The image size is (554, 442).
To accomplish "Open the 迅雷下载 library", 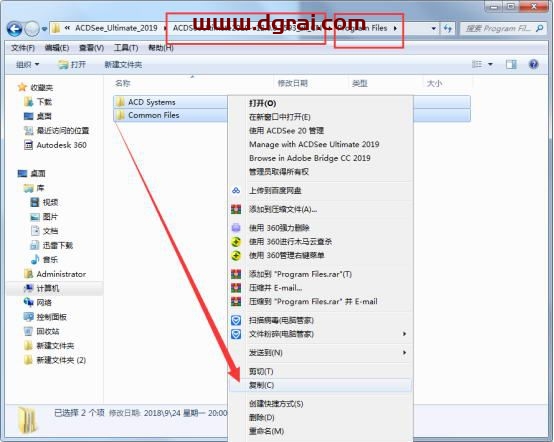I will click(58, 245).
